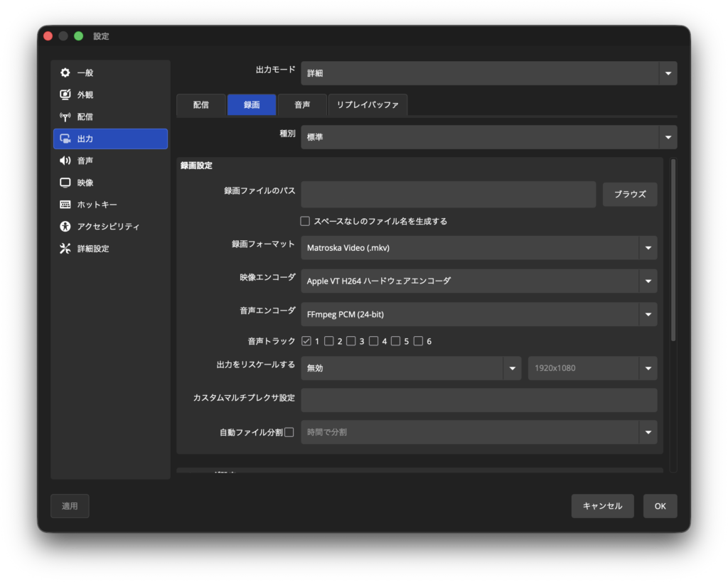Click the 録画ファイルのパス input field
Screen dimensions: 728x582
448,194
